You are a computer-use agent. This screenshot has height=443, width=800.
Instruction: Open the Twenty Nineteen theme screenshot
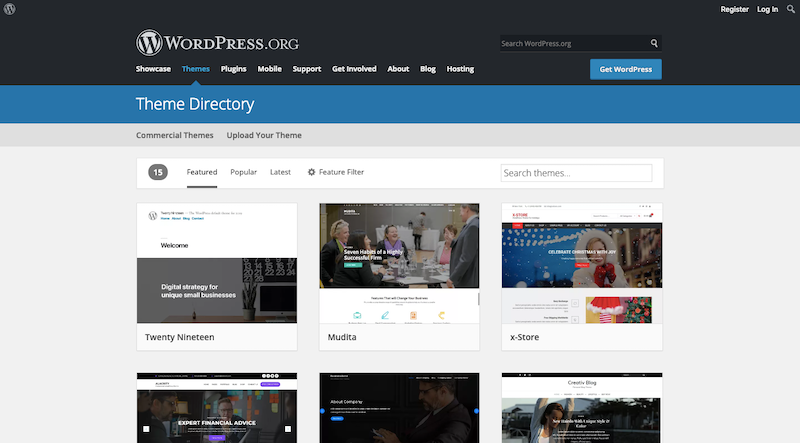[217, 263]
